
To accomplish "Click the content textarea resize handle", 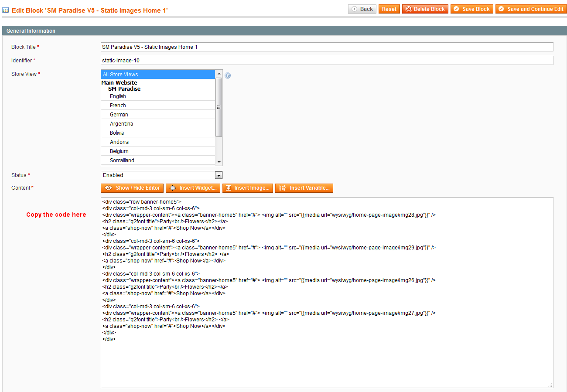I will click(550, 385).
